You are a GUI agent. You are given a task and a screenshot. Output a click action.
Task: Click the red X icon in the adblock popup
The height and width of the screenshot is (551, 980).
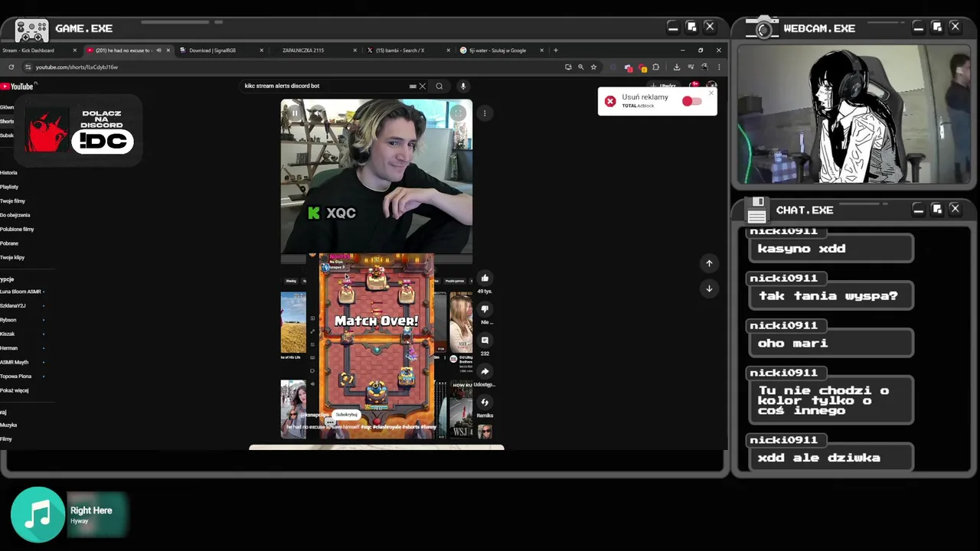[x=610, y=101]
